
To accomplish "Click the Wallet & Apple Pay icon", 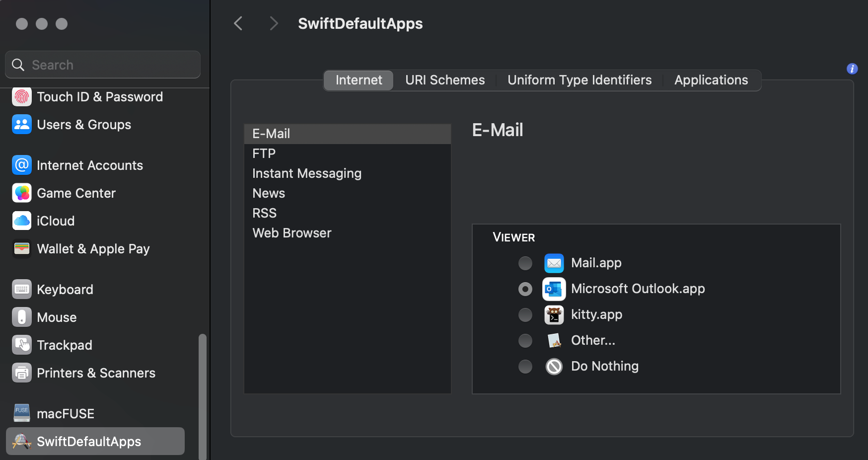I will pyautogui.click(x=22, y=249).
